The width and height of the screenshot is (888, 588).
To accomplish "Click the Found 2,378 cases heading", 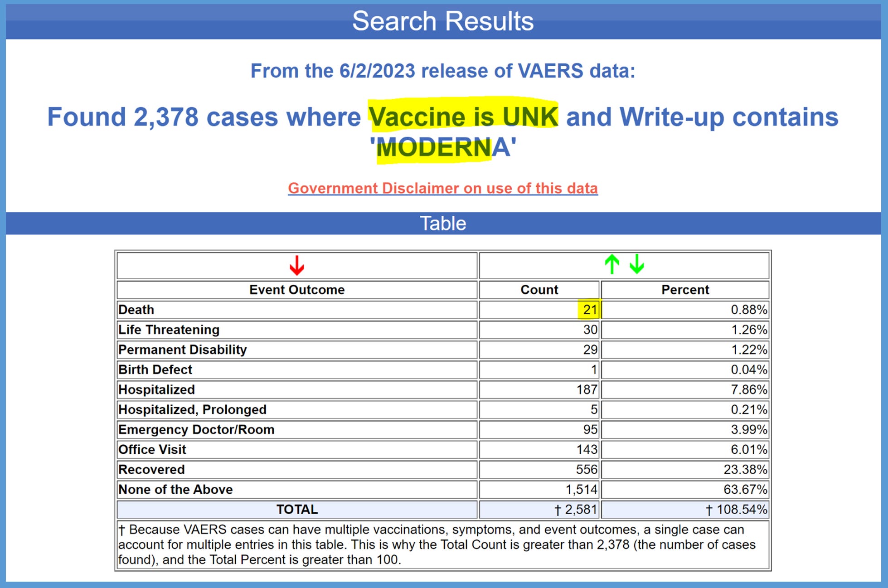I will click(443, 131).
